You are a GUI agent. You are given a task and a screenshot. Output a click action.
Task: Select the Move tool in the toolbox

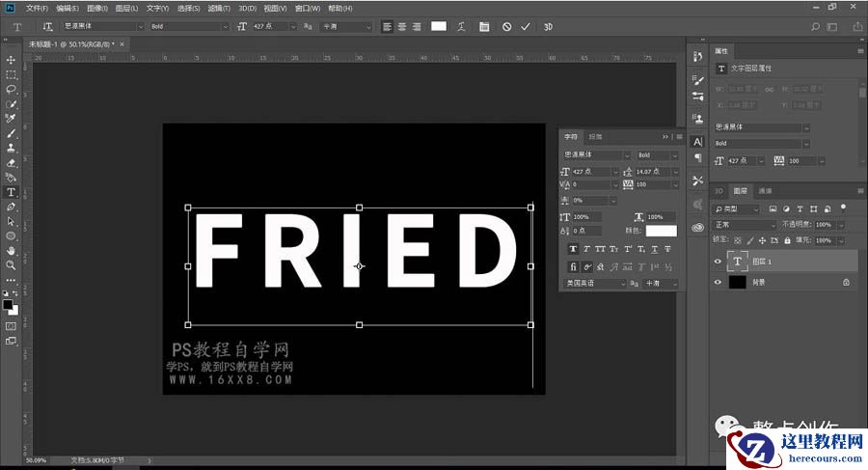(x=11, y=60)
